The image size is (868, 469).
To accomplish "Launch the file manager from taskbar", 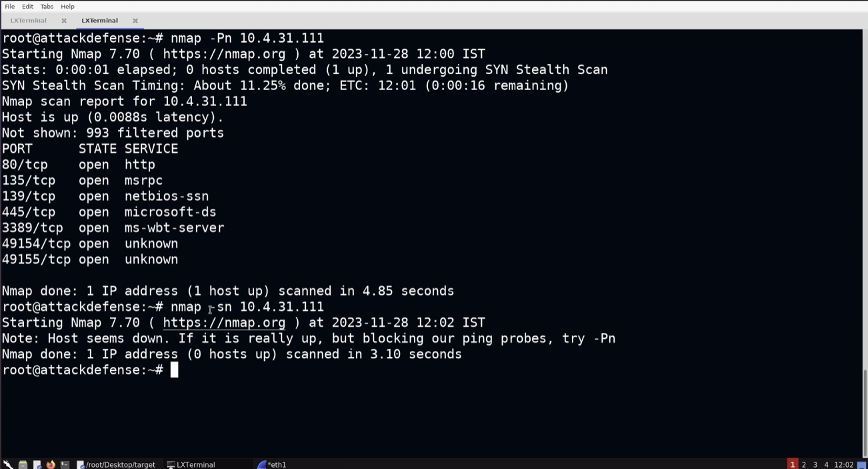I will click(23, 464).
